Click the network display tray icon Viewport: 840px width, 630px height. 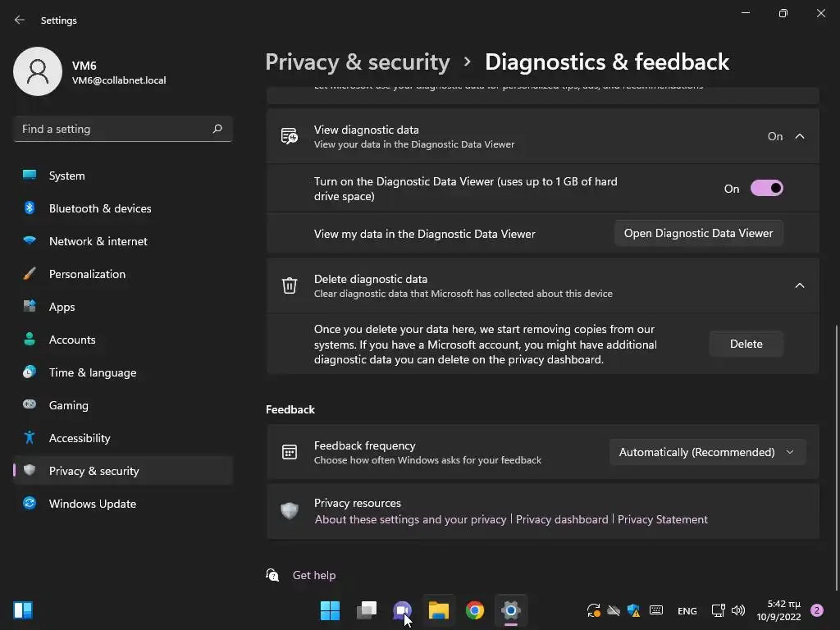point(718,610)
